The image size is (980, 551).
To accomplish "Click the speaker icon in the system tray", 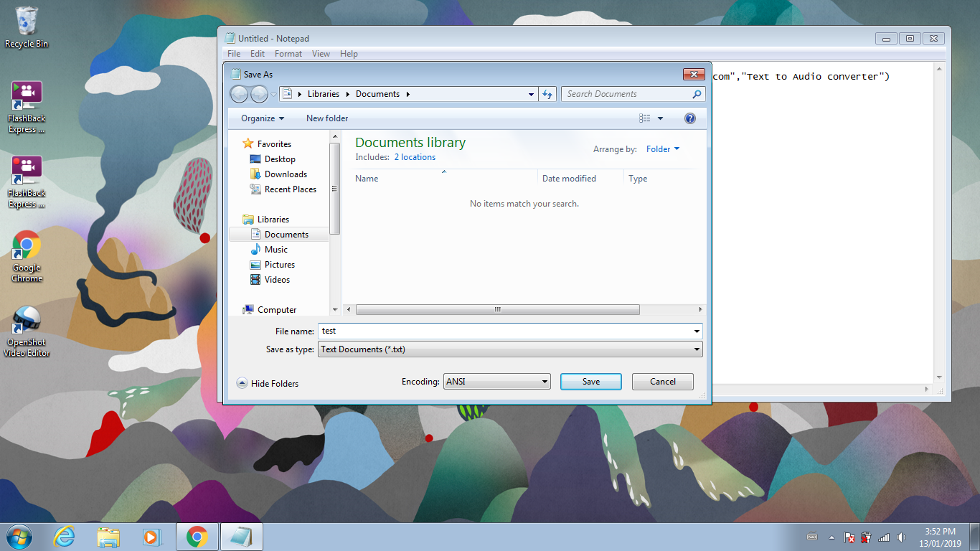I will 901,537.
